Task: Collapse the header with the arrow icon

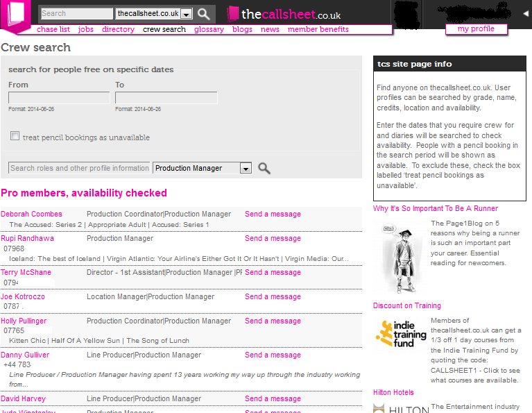Action: point(526,14)
